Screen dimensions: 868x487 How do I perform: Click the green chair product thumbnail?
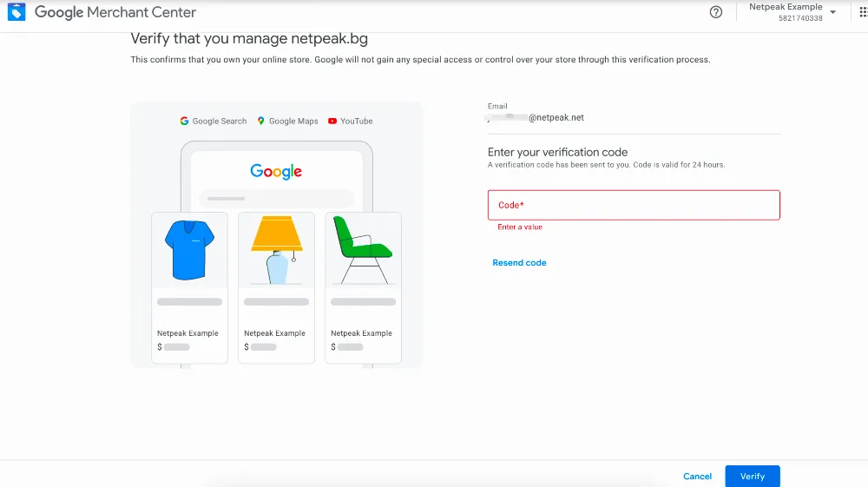click(363, 250)
